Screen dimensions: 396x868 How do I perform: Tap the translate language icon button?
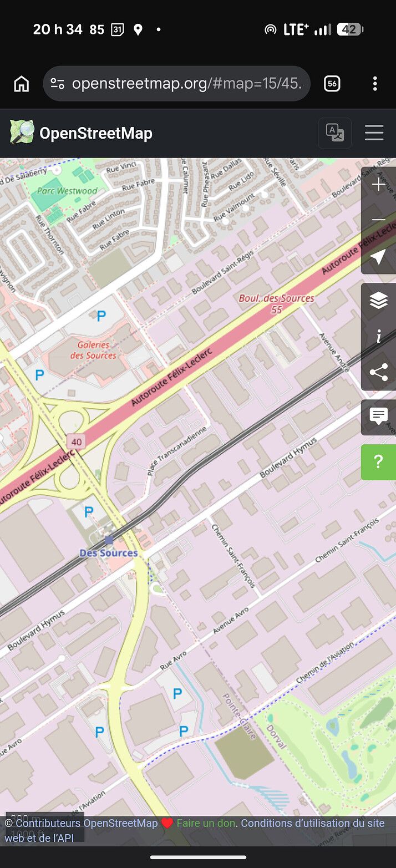pyautogui.click(x=335, y=133)
